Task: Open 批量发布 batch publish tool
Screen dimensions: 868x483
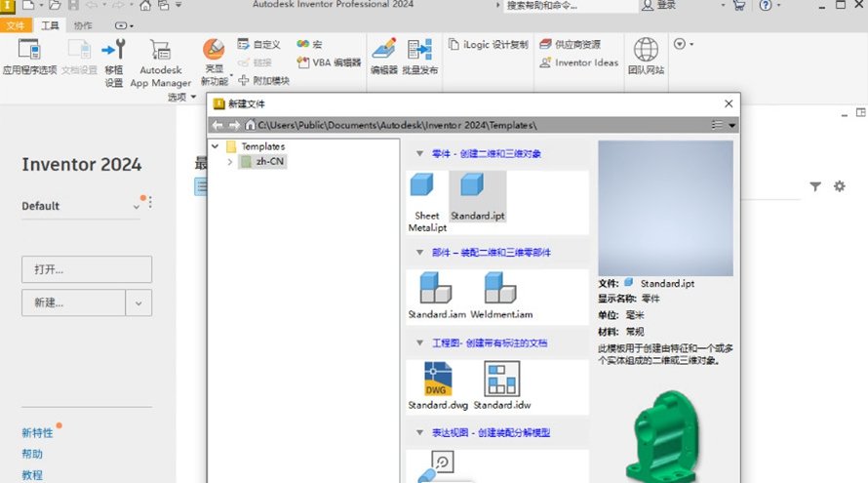Action: (419, 56)
